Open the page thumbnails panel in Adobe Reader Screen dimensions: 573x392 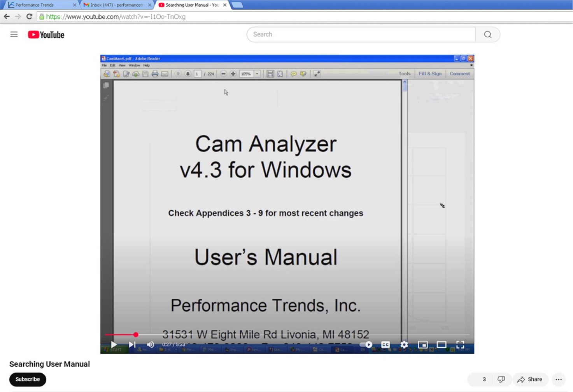[106, 85]
